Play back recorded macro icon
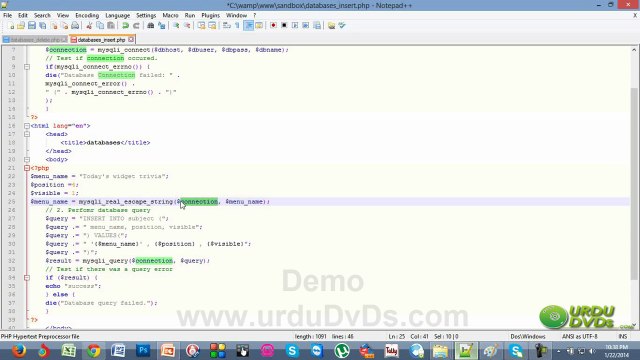640x360 pixels. (x=295, y=26)
